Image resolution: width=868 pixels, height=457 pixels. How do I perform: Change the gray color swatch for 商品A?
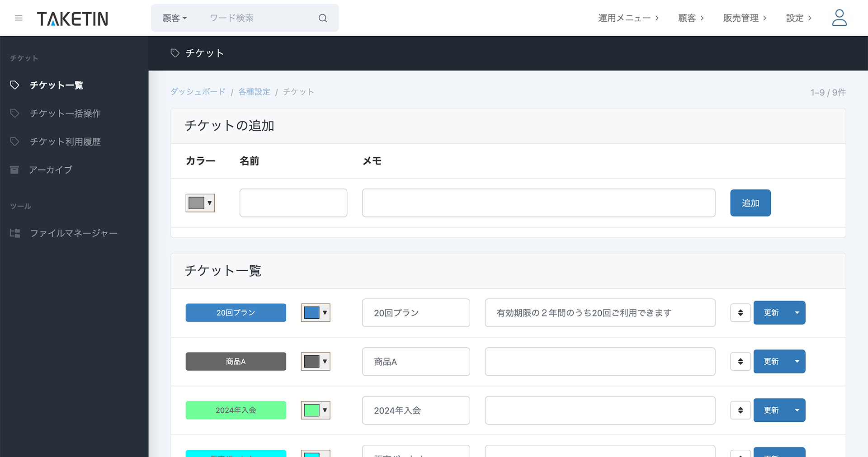(x=316, y=362)
